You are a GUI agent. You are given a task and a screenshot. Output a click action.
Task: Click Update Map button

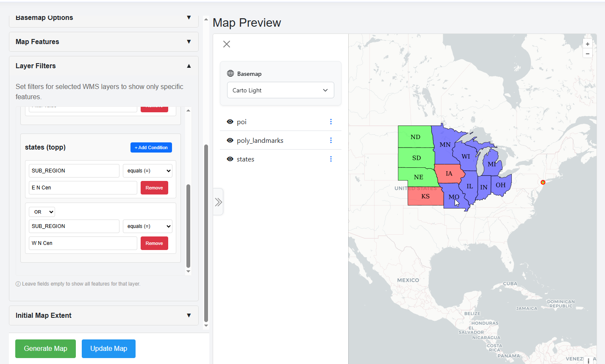pos(108,349)
